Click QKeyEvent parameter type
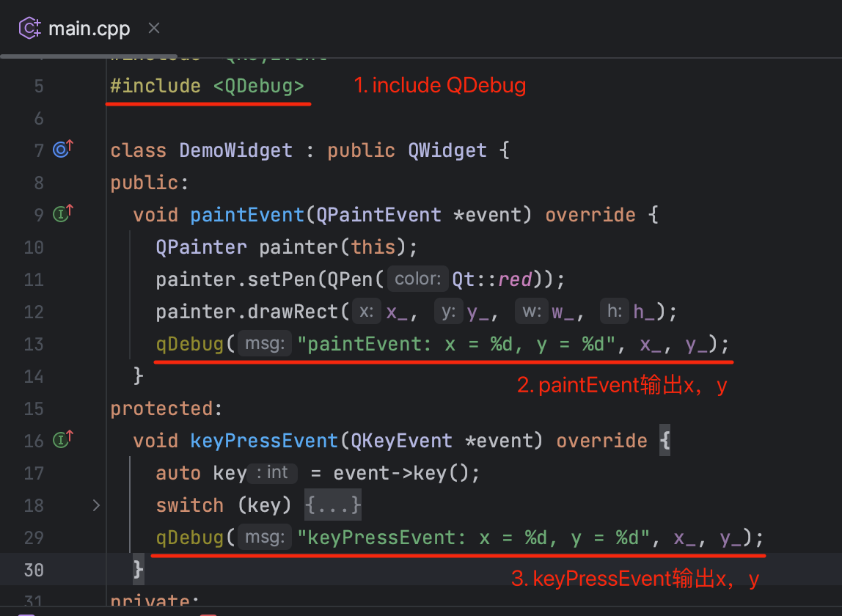The width and height of the screenshot is (842, 616). pyautogui.click(x=401, y=441)
